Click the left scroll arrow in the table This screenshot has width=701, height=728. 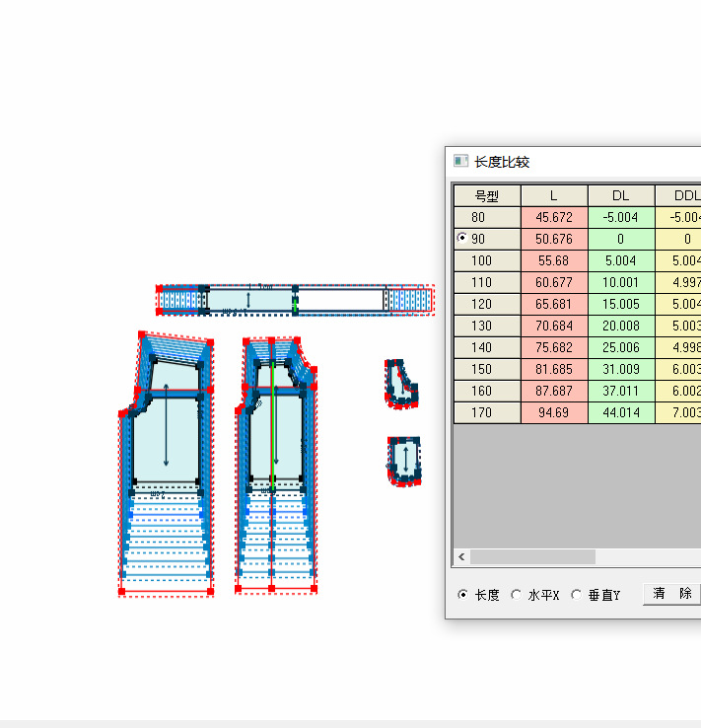click(x=461, y=556)
